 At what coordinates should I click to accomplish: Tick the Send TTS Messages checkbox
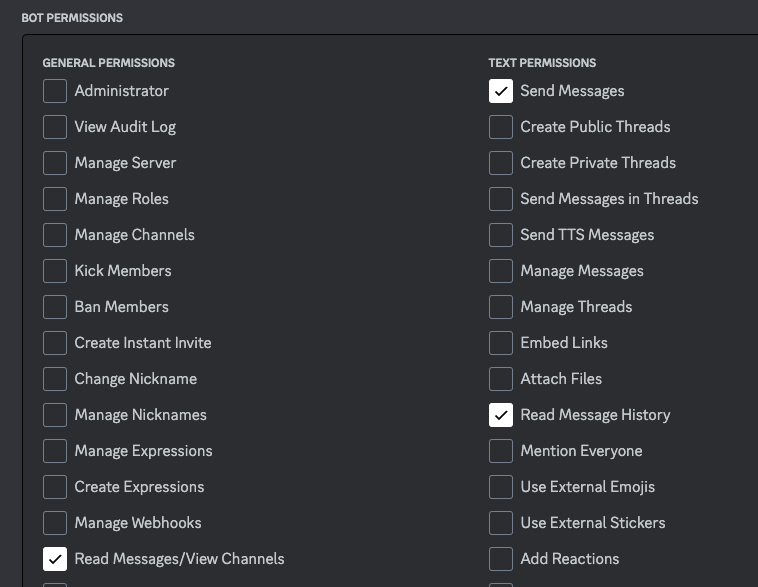(x=501, y=235)
